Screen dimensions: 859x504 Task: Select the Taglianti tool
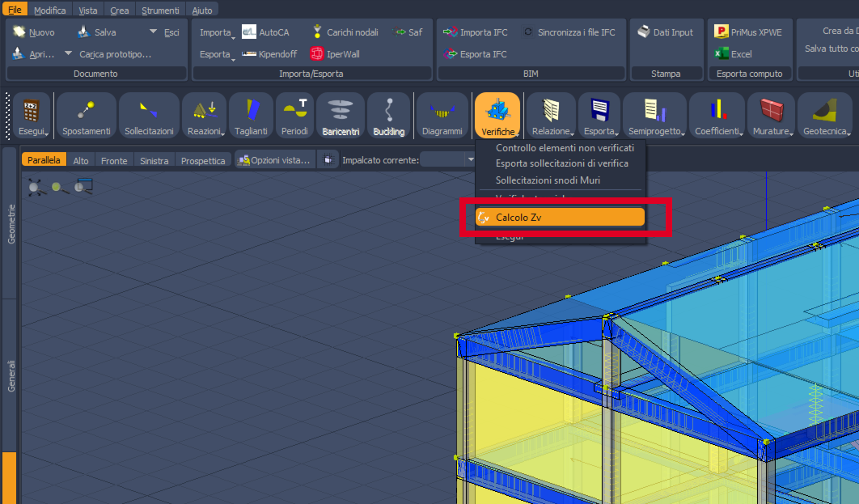pos(251,116)
